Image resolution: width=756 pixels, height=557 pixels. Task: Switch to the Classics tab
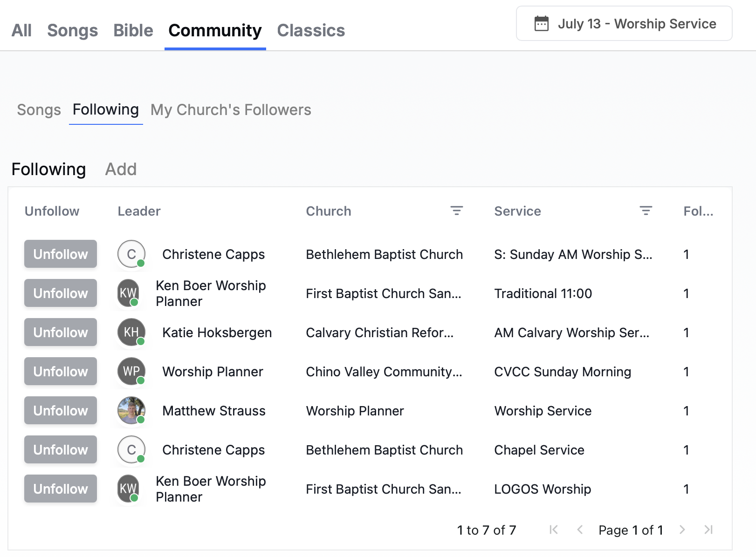(x=311, y=31)
